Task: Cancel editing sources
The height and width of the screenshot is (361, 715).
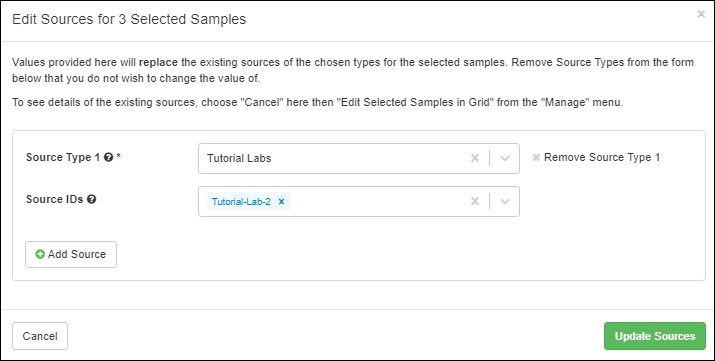Action: point(40,336)
